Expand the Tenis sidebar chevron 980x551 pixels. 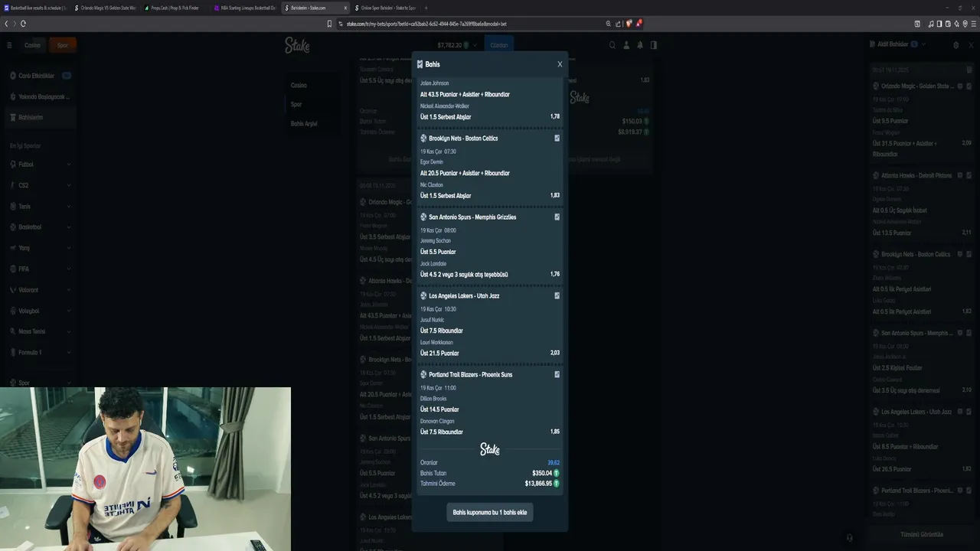click(69, 206)
